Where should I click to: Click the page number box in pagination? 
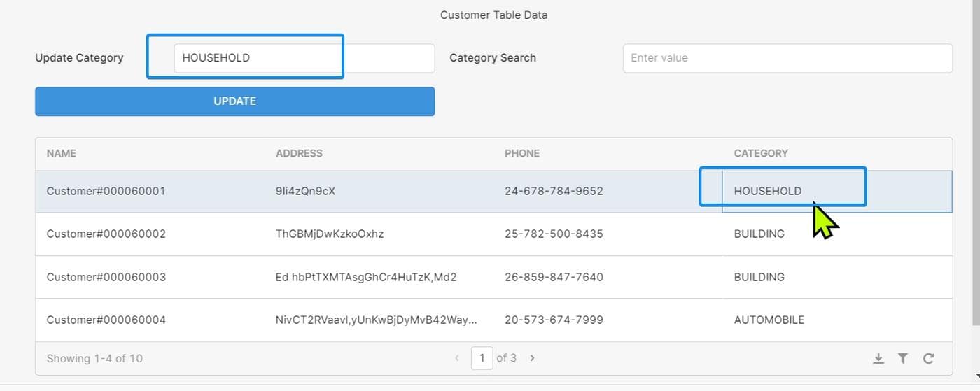482,358
